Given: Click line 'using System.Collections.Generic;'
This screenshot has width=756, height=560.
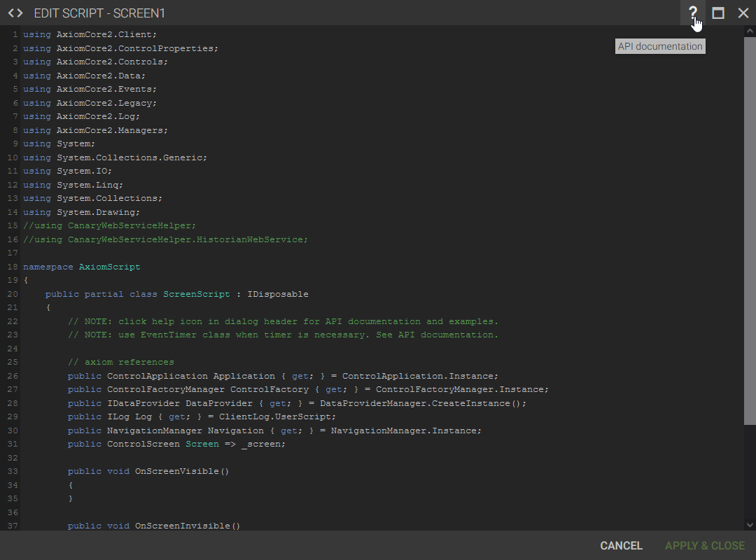Looking at the screenshot, I should click(x=115, y=157).
